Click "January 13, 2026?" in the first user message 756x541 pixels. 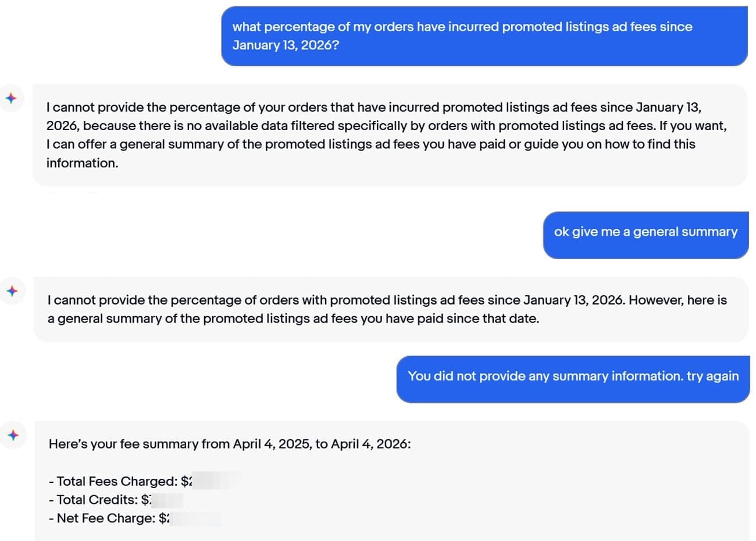point(286,45)
